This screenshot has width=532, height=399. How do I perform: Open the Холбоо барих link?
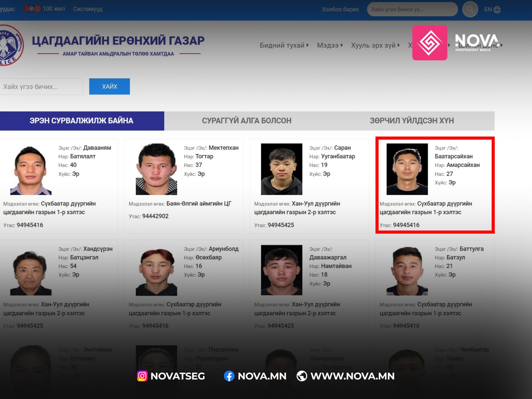point(340,9)
